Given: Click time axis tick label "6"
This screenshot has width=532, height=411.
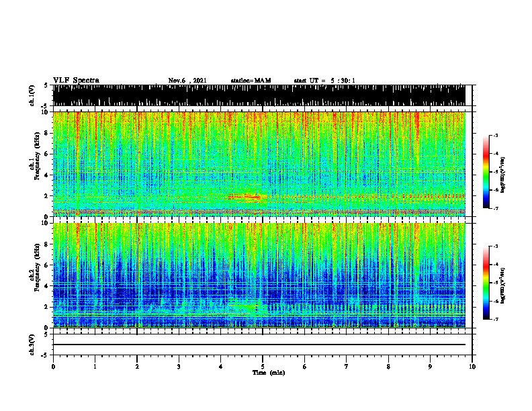Looking at the screenshot, I should point(305,367).
